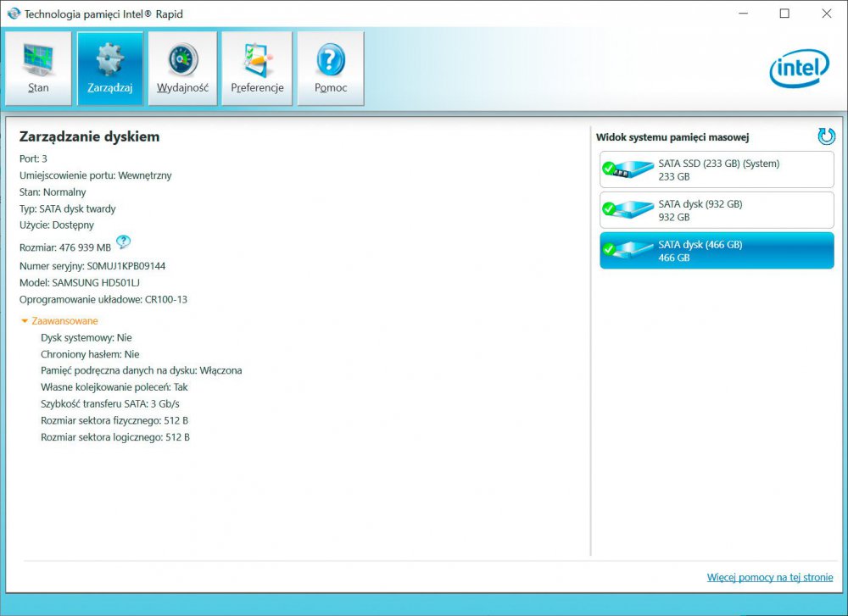Click the app icon in title bar
Viewport: 848px width, 616px height.
(14, 14)
